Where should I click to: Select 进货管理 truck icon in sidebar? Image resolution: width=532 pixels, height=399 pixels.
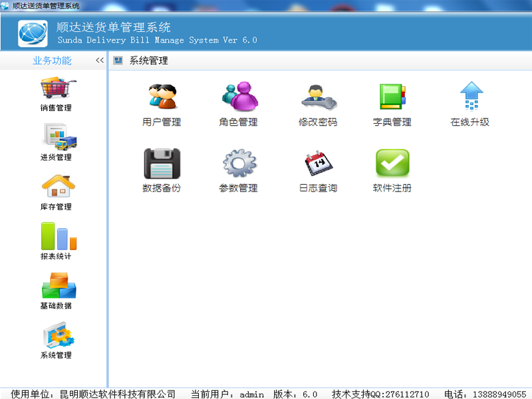(57, 138)
